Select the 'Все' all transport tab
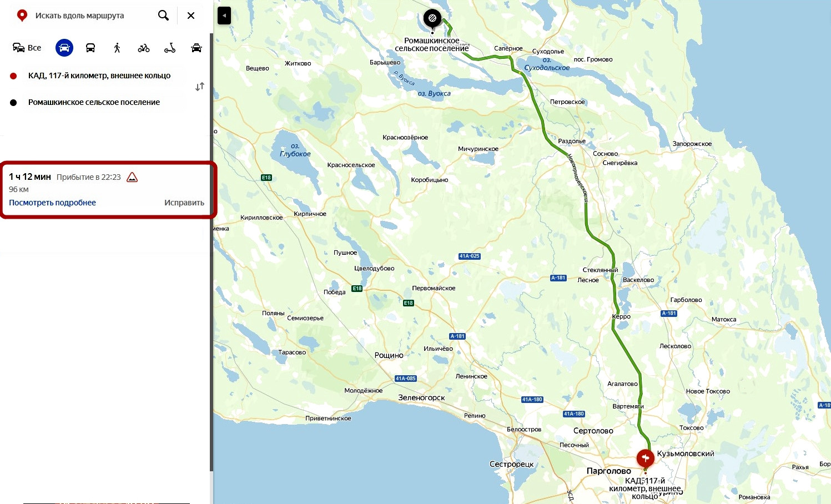The image size is (831, 504). [x=27, y=48]
